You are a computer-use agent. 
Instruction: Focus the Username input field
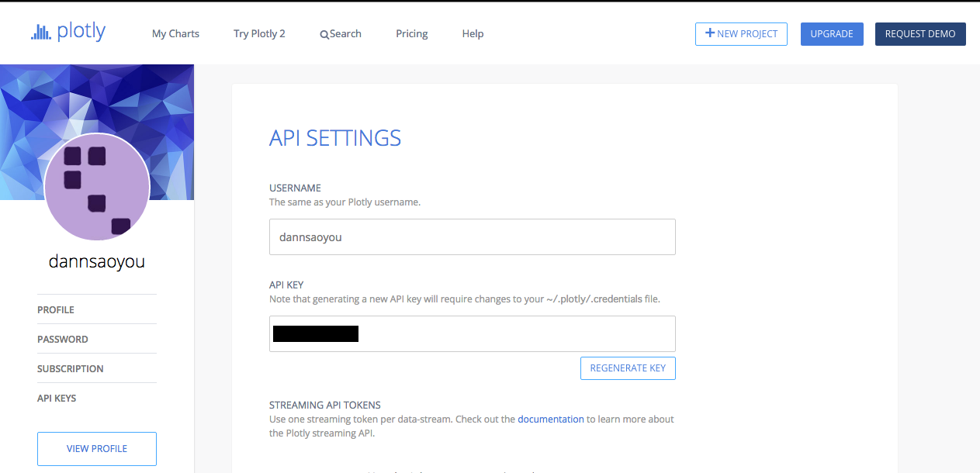tap(472, 237)
